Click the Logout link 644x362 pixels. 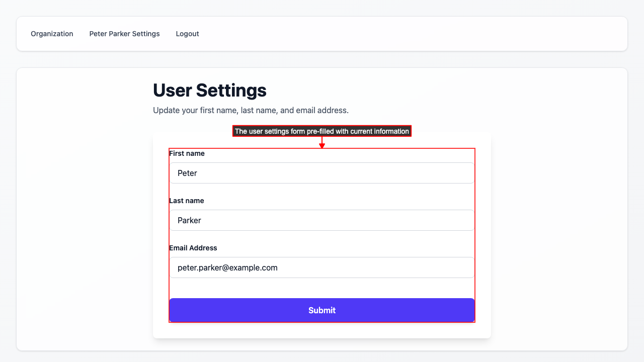point(187,34)
